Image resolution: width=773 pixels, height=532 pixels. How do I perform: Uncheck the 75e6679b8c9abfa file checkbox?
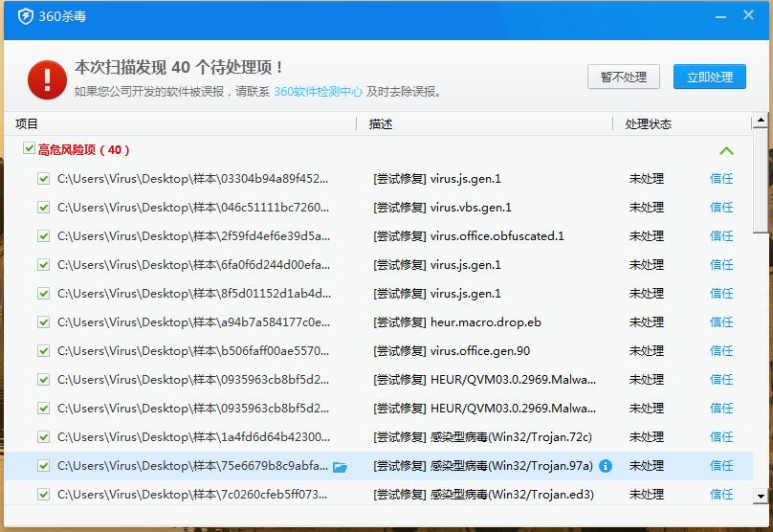click(x=43, y=465)
